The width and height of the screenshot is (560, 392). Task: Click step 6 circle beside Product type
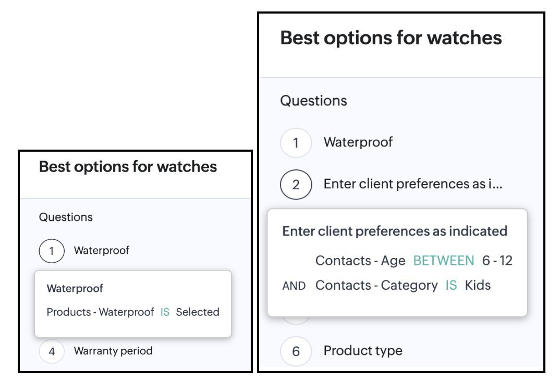296,351
